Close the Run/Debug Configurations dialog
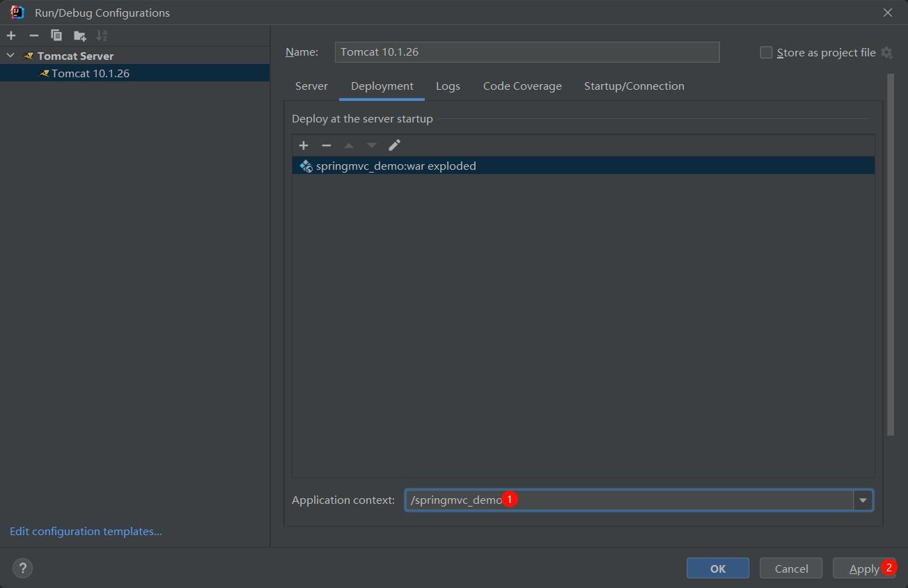This screenshot has width=908, height=588. click(x=888, y=13)
